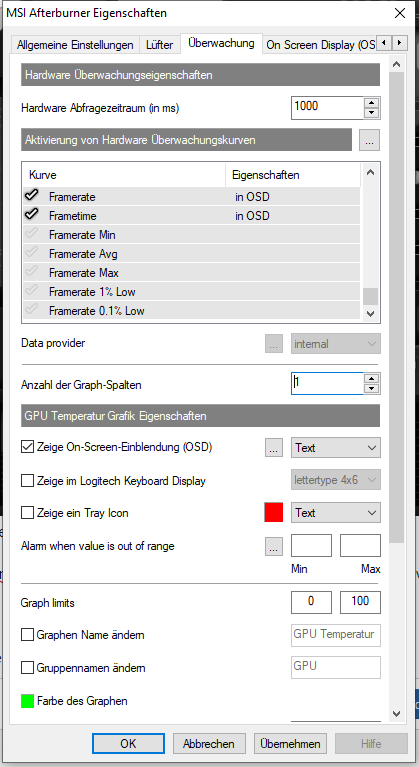This screenshot has height=767, width=419.
Task: Enable the Framerate 0.1% Low checkmark
Action: pyautogui.click(x=32, y=310)
